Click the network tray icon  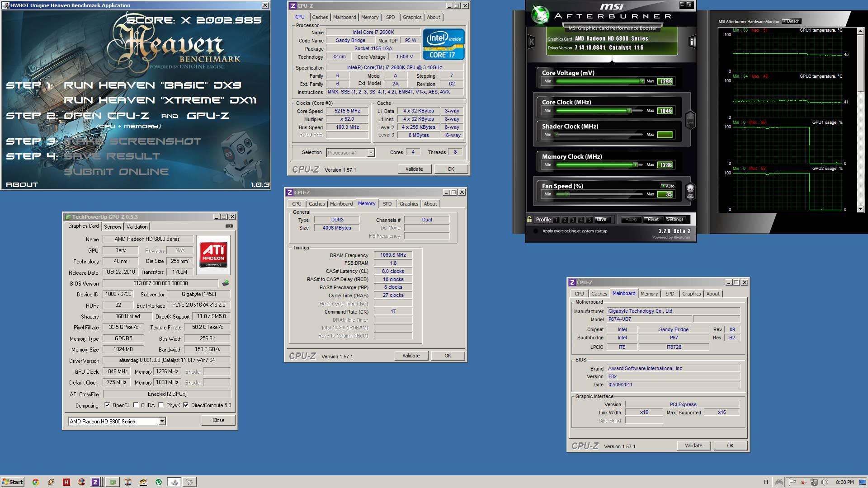point(814,482)
